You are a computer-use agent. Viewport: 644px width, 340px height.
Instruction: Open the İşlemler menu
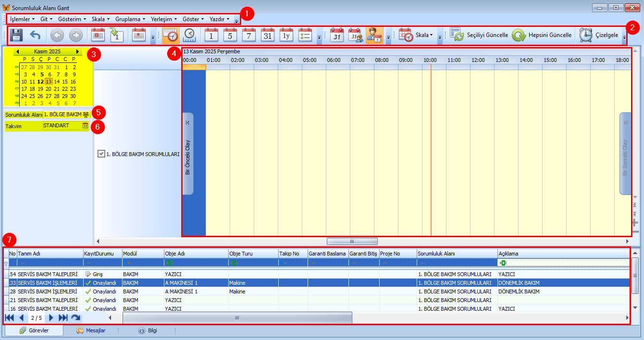click(x=21, y=19)
